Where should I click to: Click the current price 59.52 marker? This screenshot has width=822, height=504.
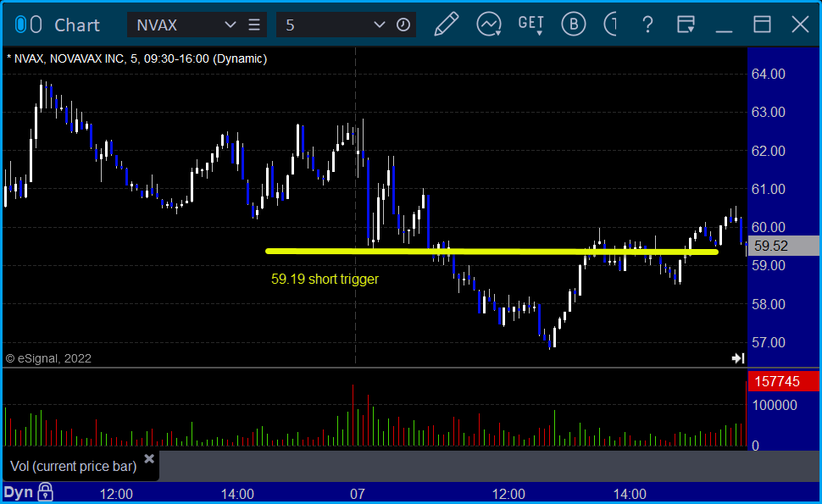(x=783, y=246)
